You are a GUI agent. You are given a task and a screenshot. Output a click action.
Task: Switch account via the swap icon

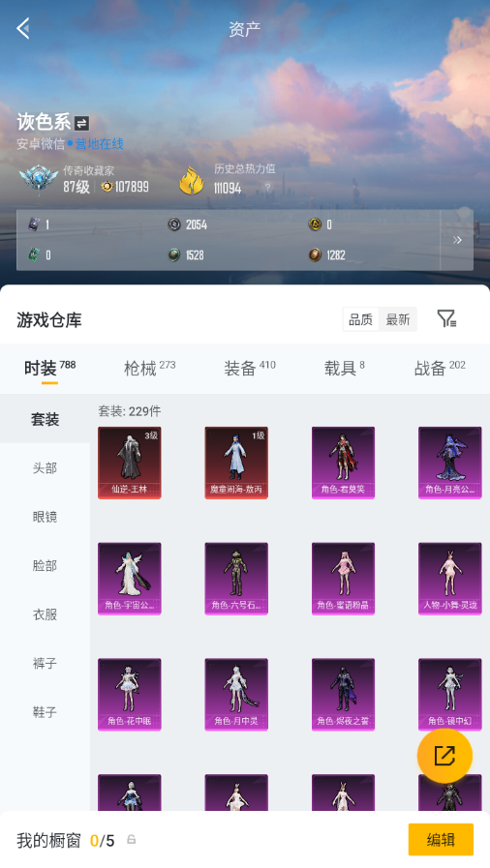point(82,123)
